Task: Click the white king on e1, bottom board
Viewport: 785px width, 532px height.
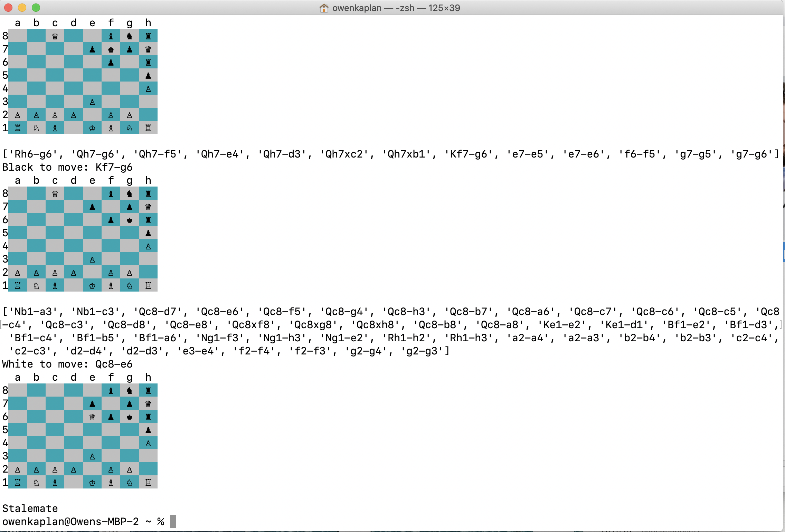Action: coord(92,483)
